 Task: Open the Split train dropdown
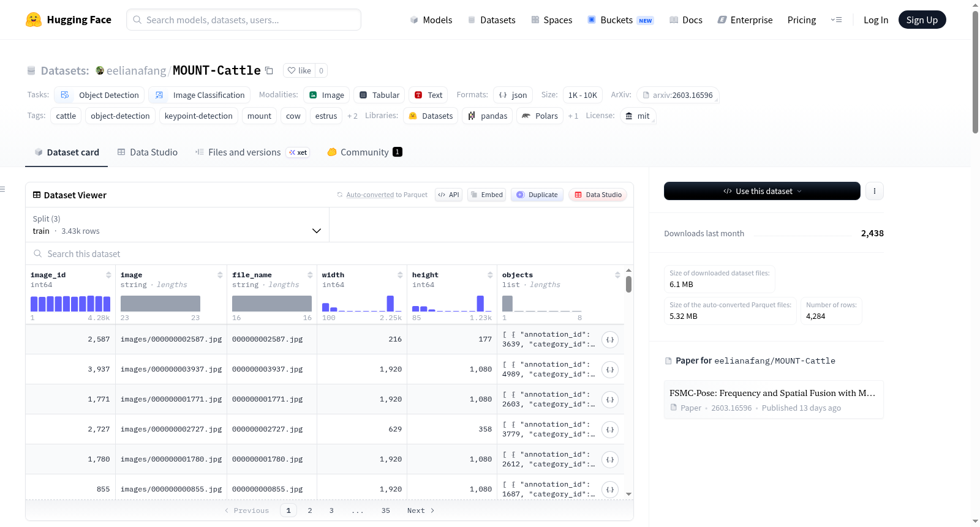pyautogui.click(x=177, y=225)
